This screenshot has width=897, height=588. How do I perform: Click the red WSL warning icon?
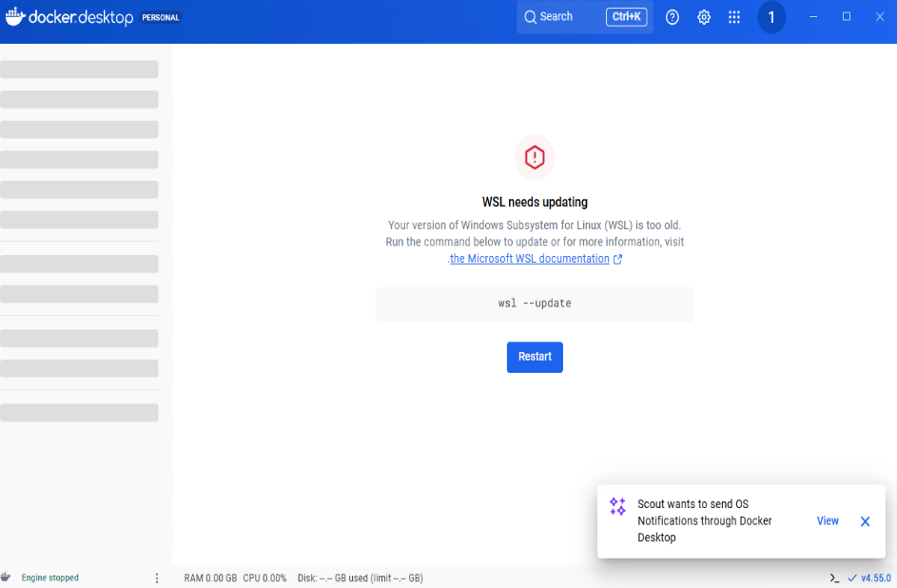535,157
